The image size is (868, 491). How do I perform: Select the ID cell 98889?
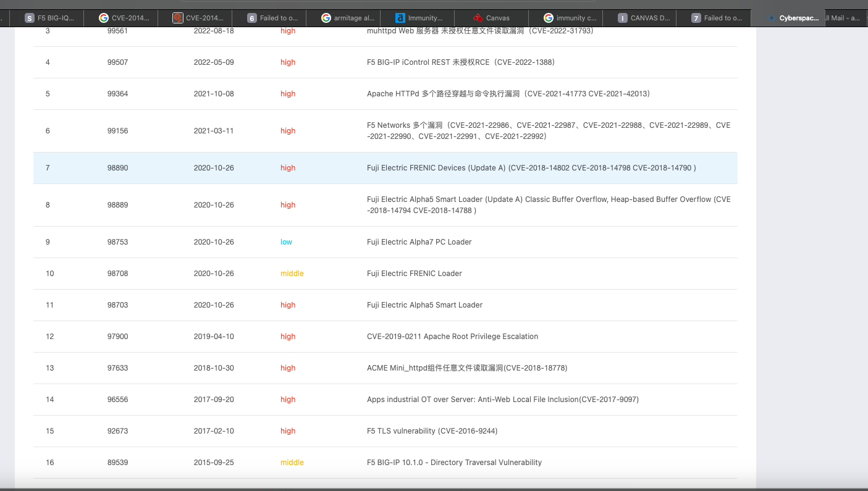tap(117, 205)
